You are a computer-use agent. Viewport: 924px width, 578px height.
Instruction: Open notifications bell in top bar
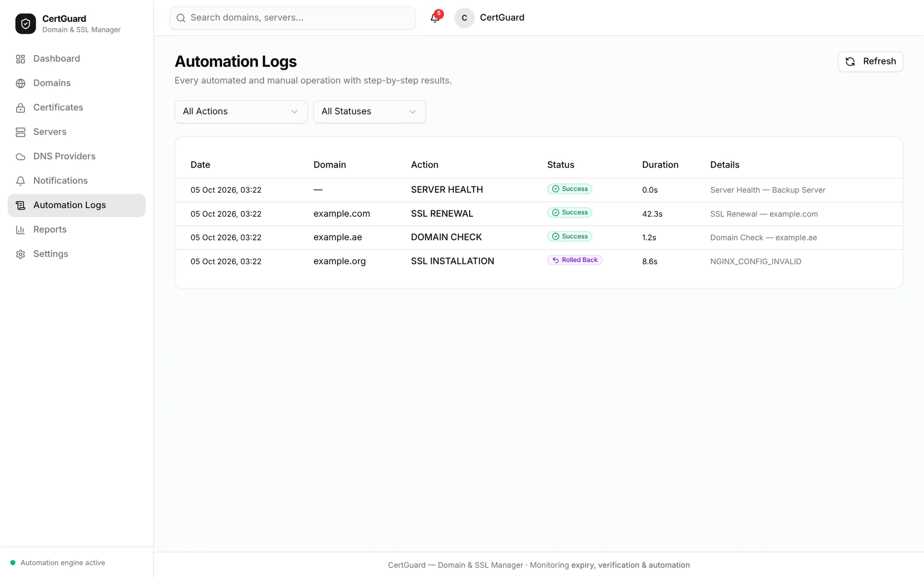435,18
